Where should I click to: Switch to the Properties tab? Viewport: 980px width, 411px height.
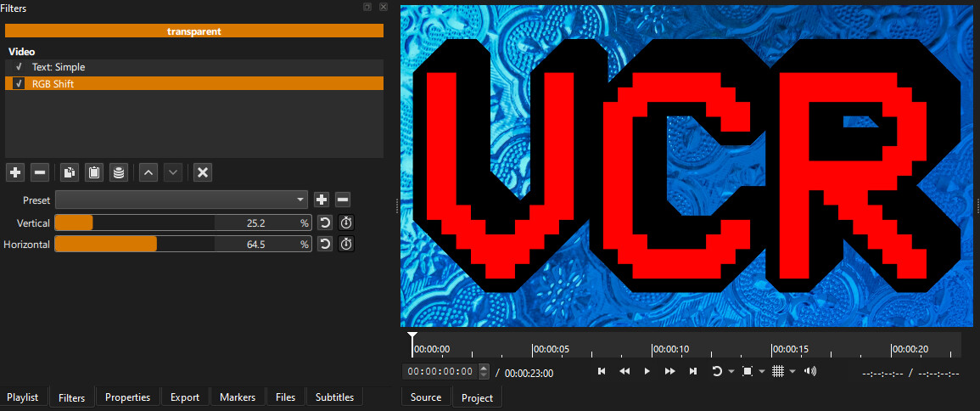[127, 397]
